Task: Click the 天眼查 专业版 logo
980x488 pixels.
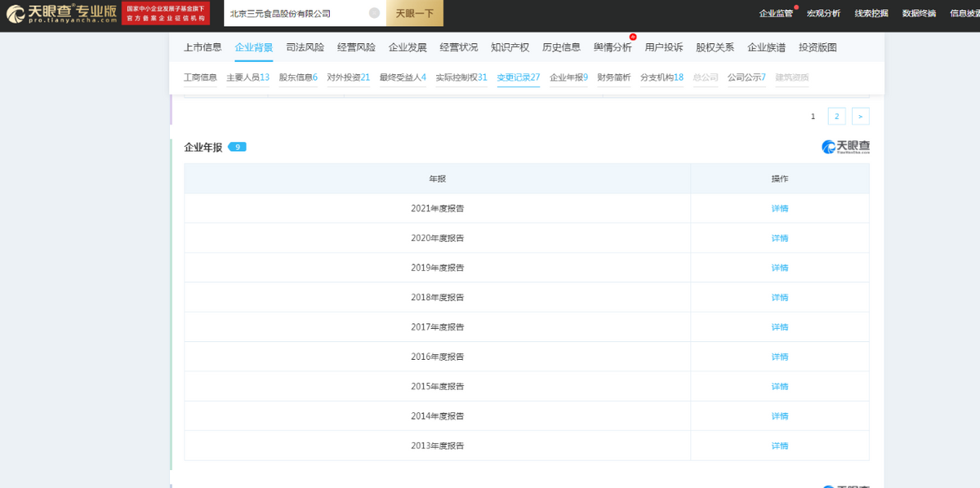Action: pyautogui.click(x=61, y=13)
